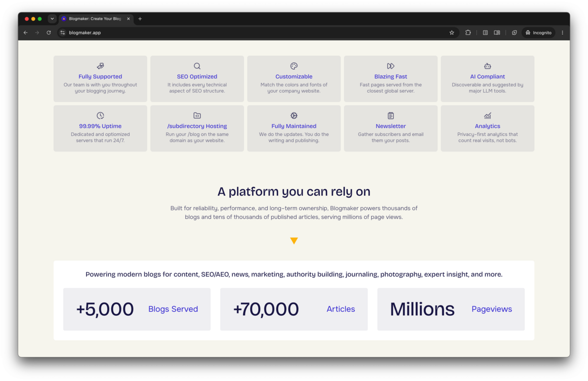Close the Blogmaker tab
Screen dimensions: 588x381
point(128,19)
